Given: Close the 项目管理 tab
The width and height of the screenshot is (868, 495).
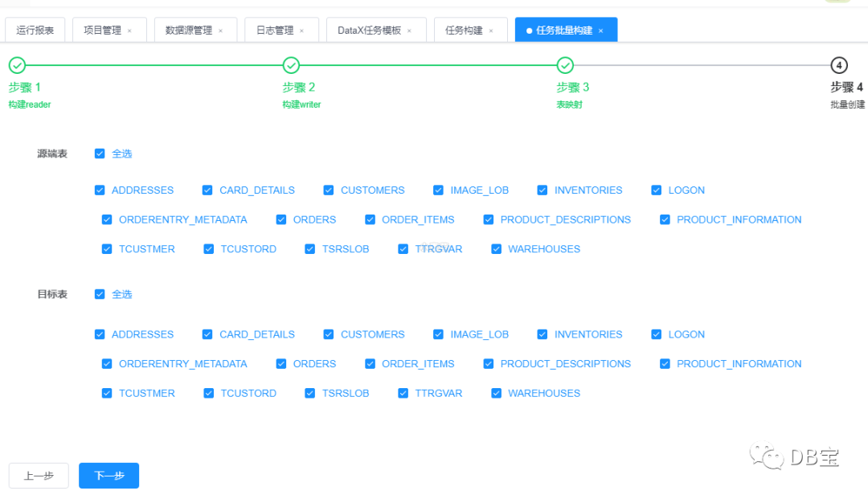Looking at the screenshot, I should point(129,31).
